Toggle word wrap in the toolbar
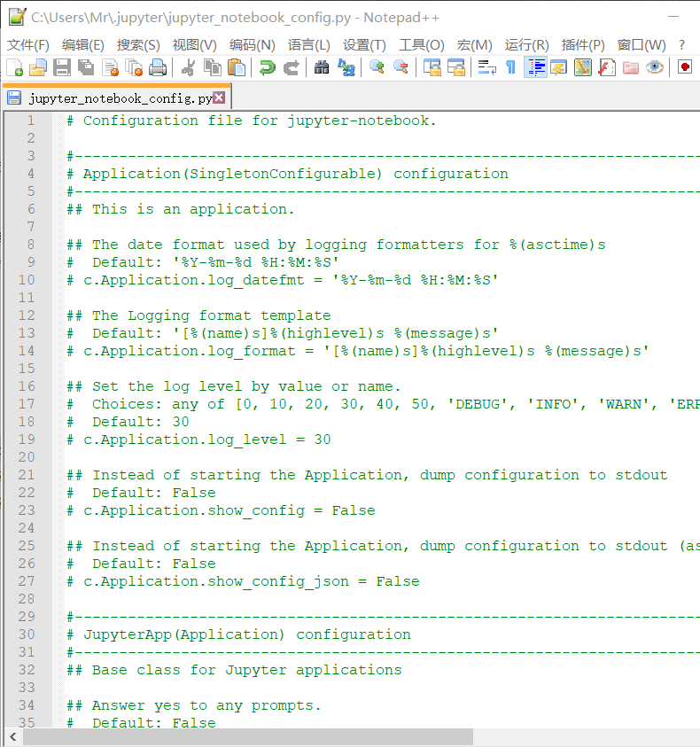 [487, 67]
